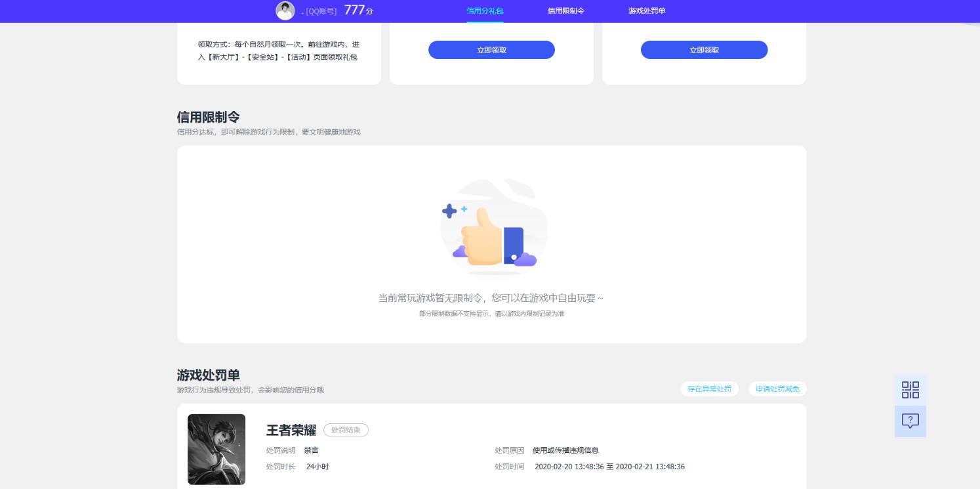Click the 申请处罚减免 button
980x489 pixels.
[x=778, y=389]
